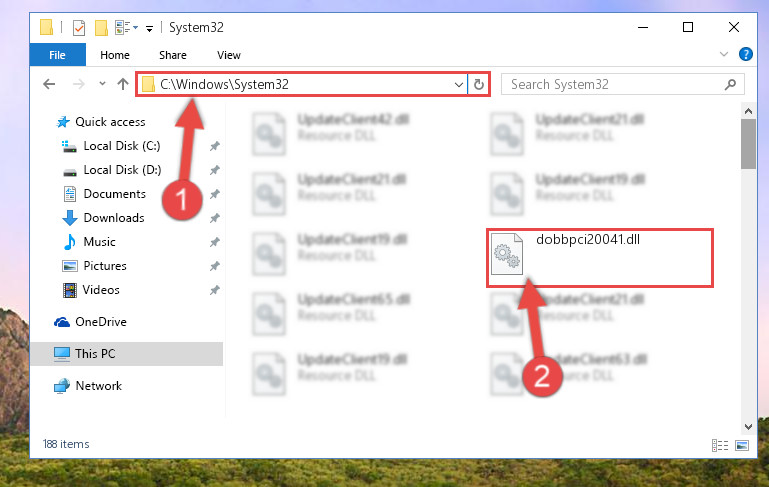The width and height of the screenshot is (769, 487).
Task: Click the Back navigation arrow
Action: click(49, 84)
